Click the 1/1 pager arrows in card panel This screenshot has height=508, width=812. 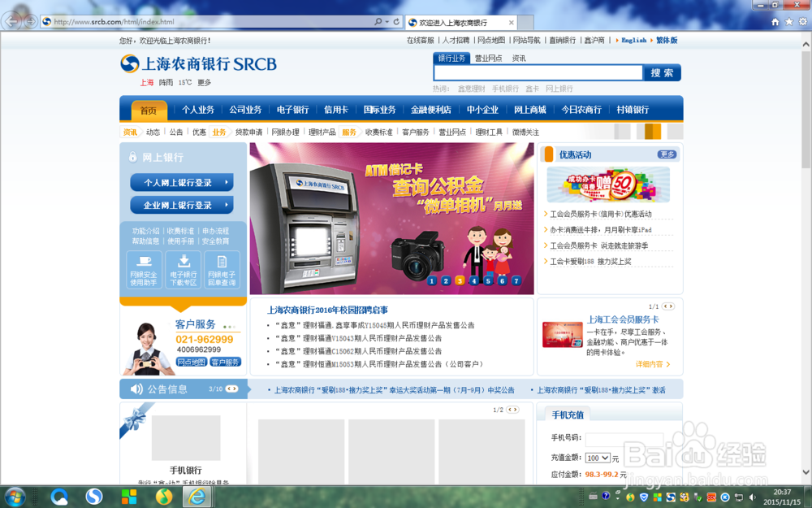pyautogui.click(x=668, y=306)
